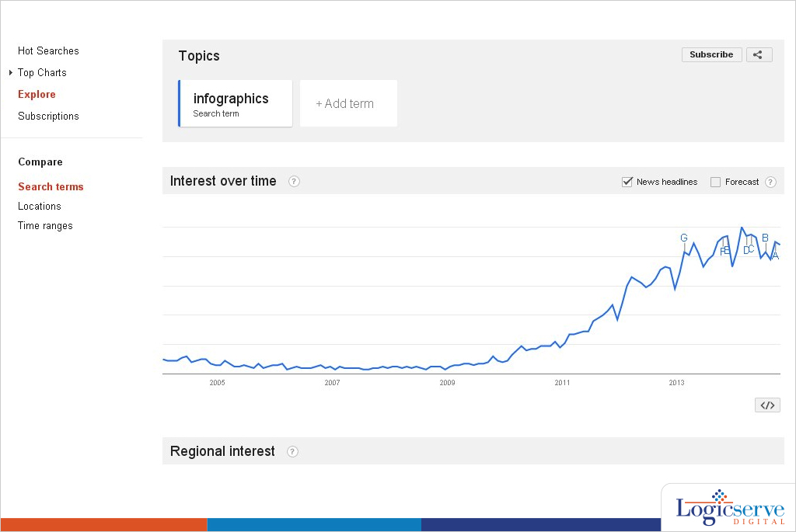
Task: Compare by Time ranges link
Action: pos(45,226)
